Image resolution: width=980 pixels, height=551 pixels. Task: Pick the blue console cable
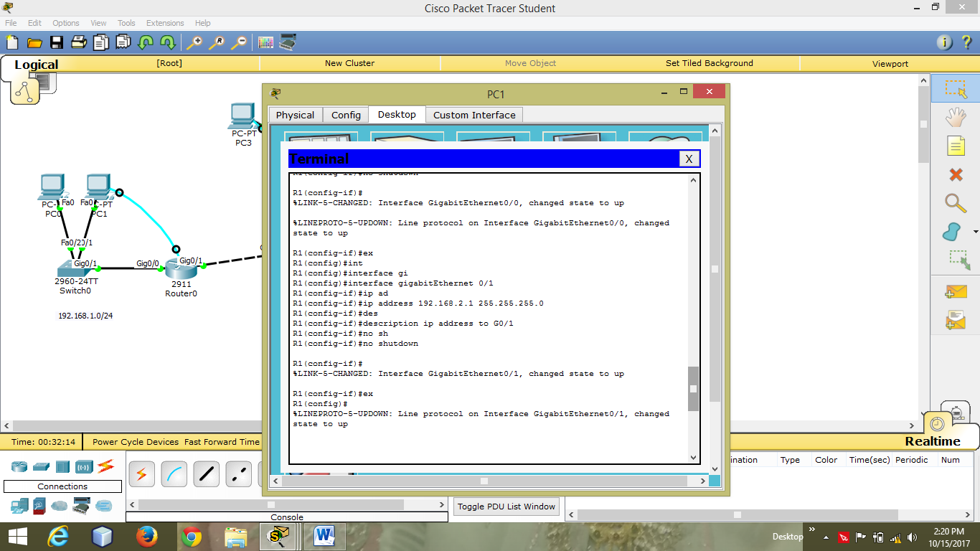coord(174,474)
